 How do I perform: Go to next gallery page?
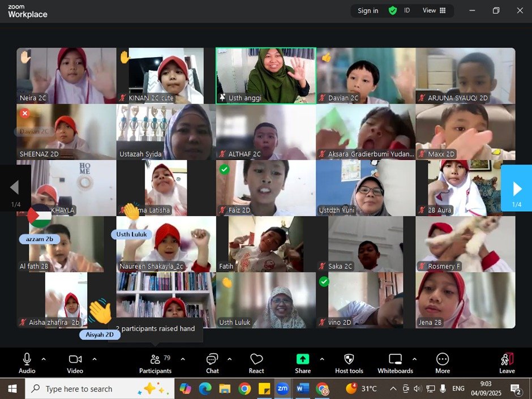[516, 188]
